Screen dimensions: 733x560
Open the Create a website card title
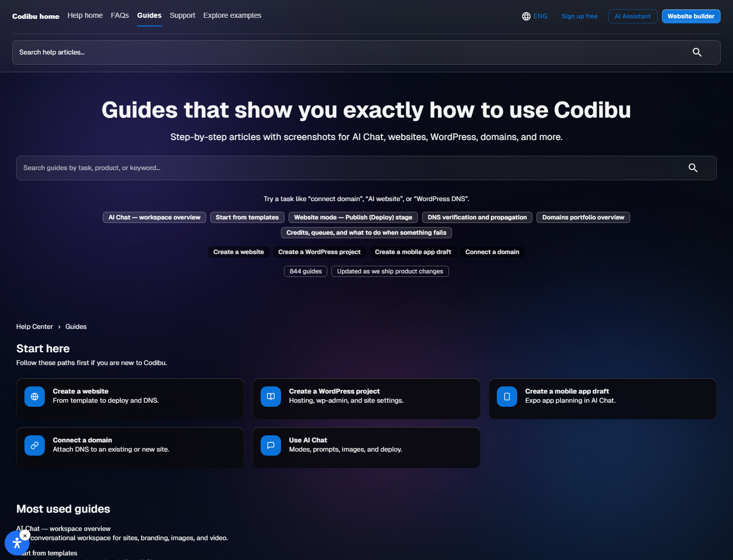80,391
